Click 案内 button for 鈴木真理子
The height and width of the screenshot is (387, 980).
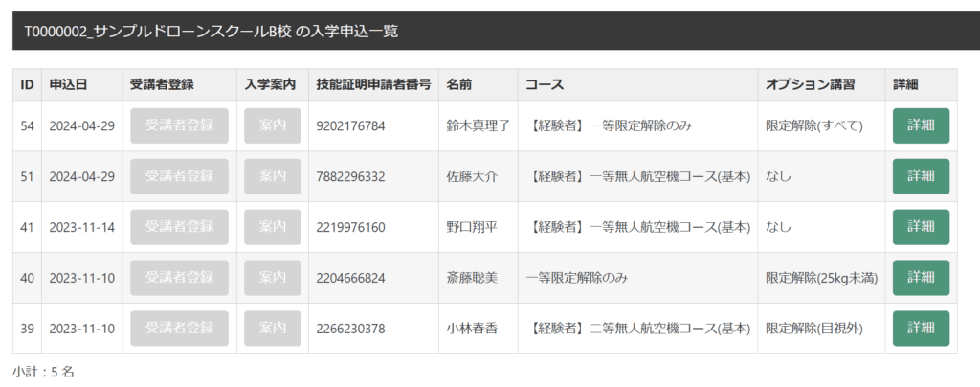click(273, 126)
